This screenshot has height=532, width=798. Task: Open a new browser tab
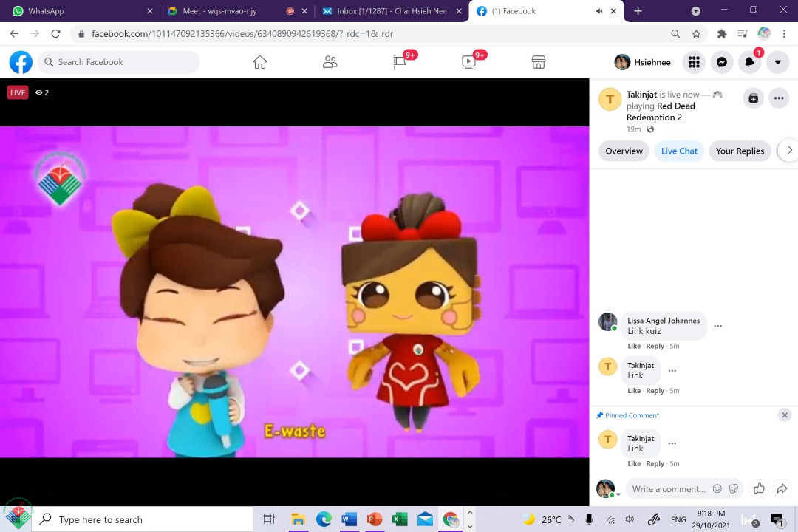pyautogui.click(x=638, y=11)
